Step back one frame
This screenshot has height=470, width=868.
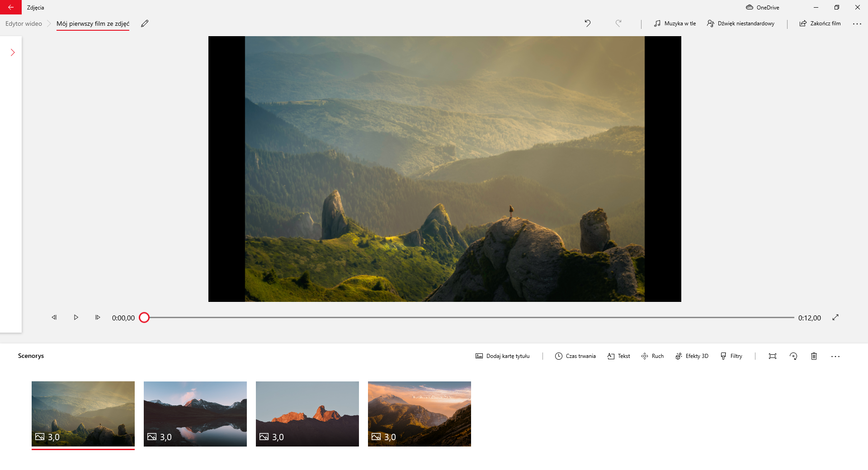[x=54, y=318]
